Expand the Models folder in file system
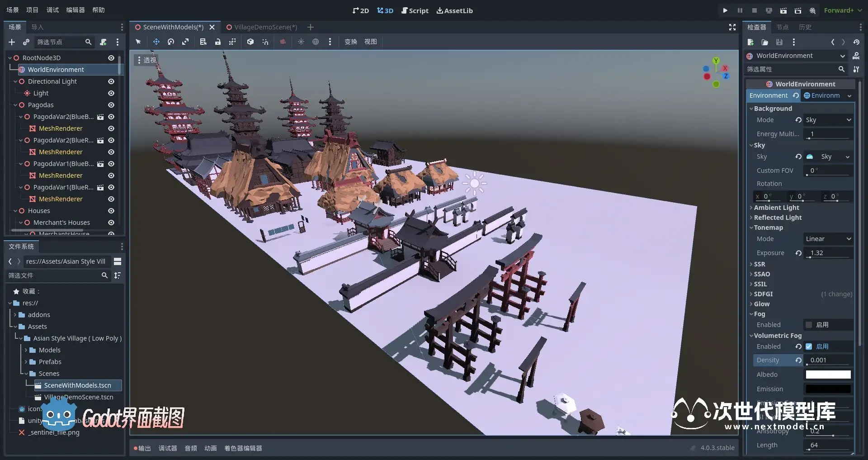This screenshot has width=868, height=460. point(26,350)
